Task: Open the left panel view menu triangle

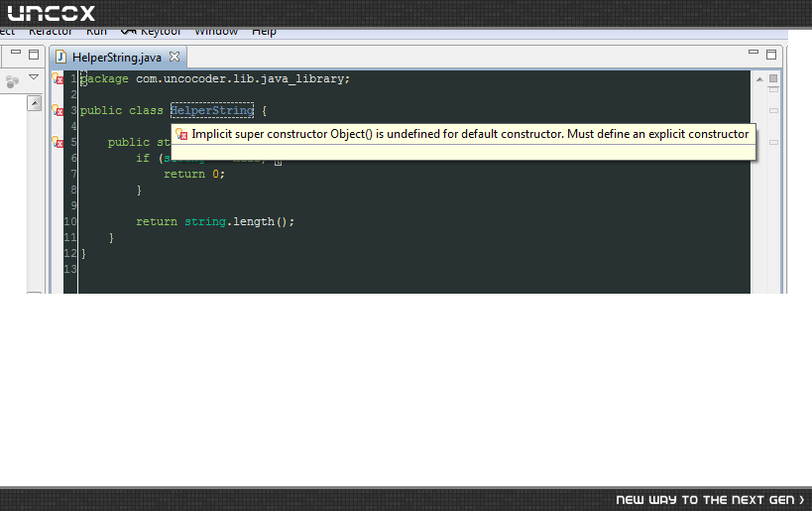Action: tap(34, 77)
